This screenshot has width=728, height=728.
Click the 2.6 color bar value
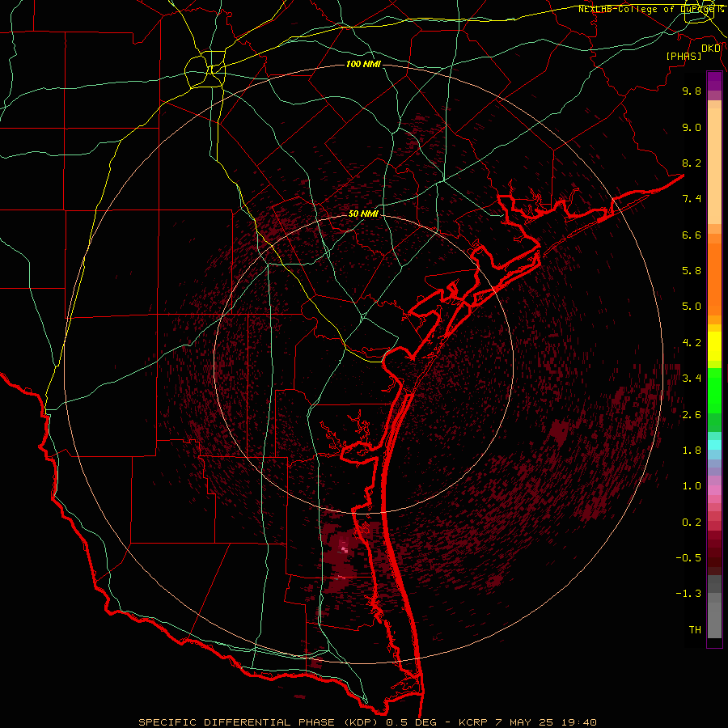pyautogui.click(x=692, y=415)
